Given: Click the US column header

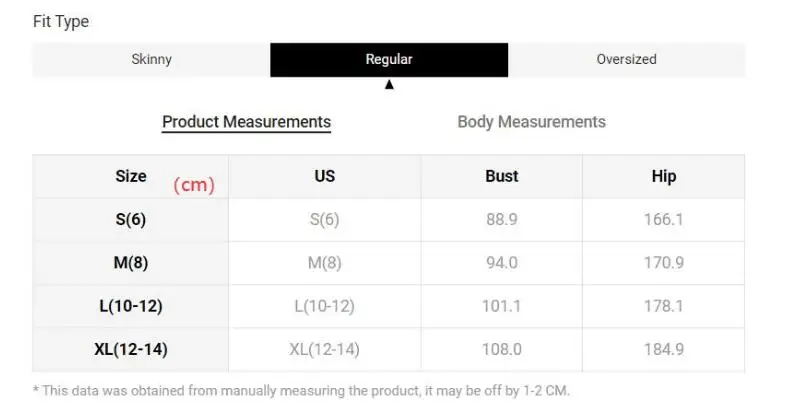Looking at the screenshot, I should click(x=325, y=176).
